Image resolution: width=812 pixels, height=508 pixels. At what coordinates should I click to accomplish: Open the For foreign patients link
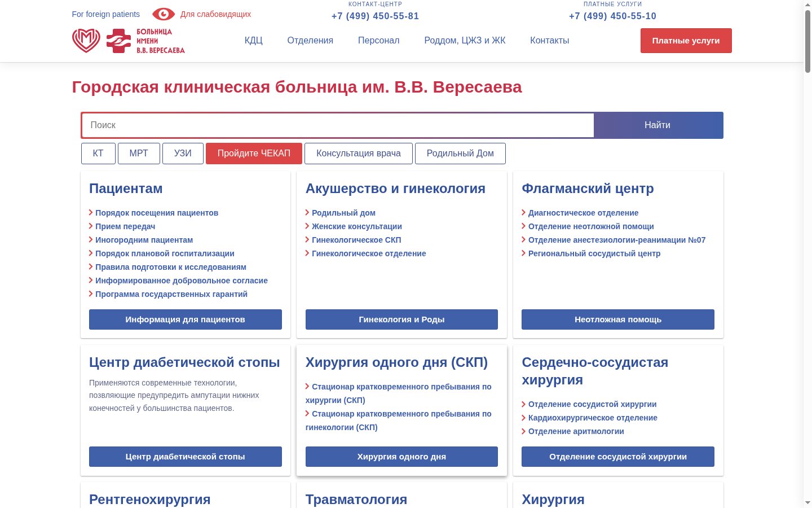click(x=106, y=14)
